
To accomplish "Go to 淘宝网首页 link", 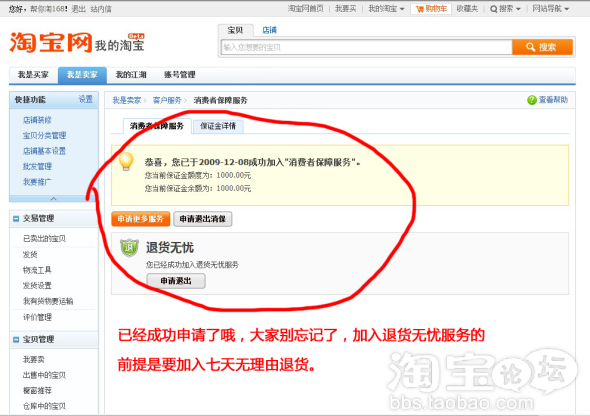I will [306, 9].
